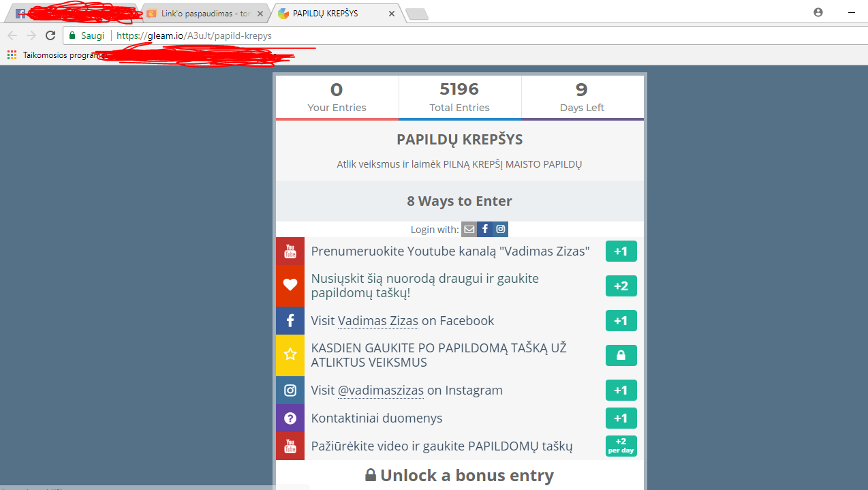
Task: Click the gleam.io address bar
Action: (x=463, y=35)
